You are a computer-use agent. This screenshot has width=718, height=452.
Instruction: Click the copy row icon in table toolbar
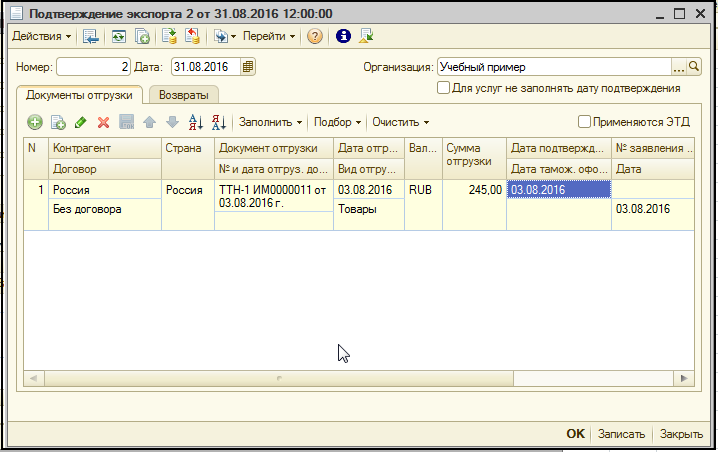(58, 122)
